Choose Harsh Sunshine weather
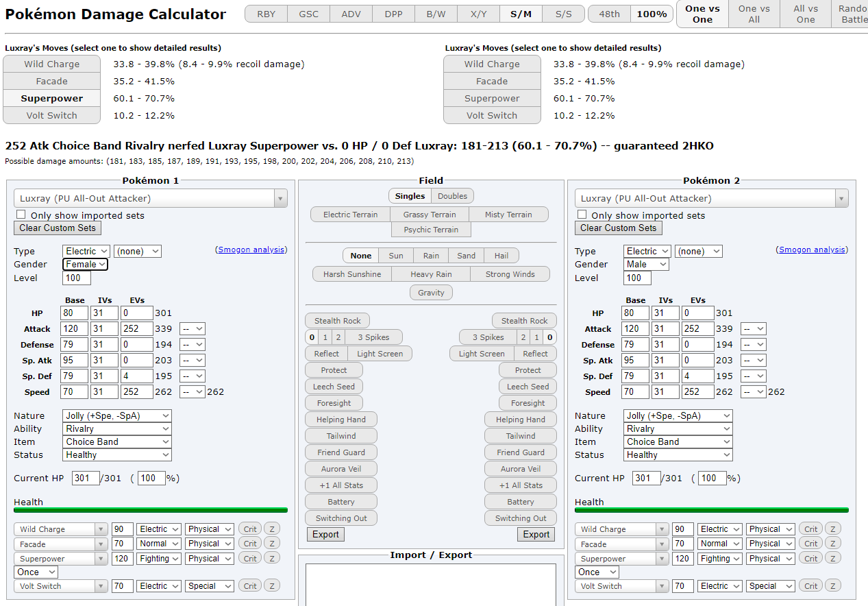Image resolution: width=868 pixels, height=606 pixels. [352, 274]
